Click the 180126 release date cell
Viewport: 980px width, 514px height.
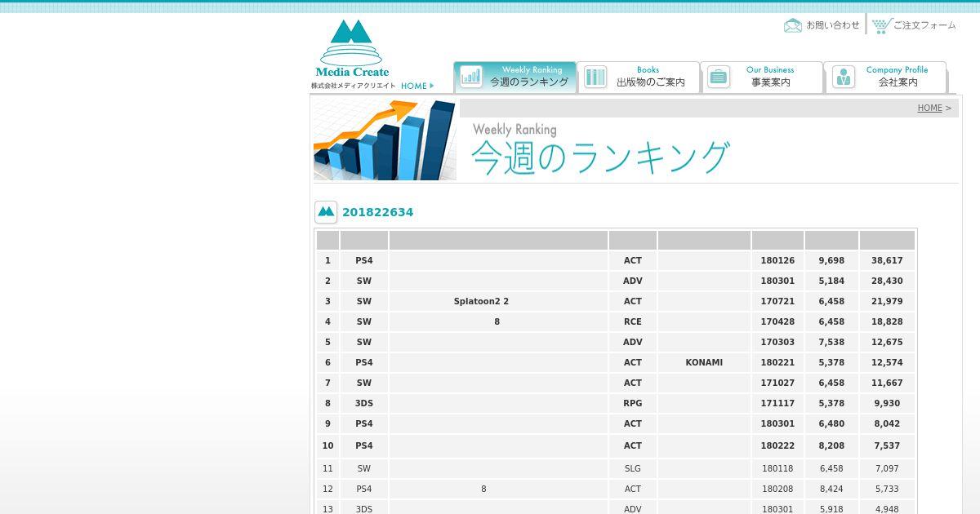click(777, 260)
